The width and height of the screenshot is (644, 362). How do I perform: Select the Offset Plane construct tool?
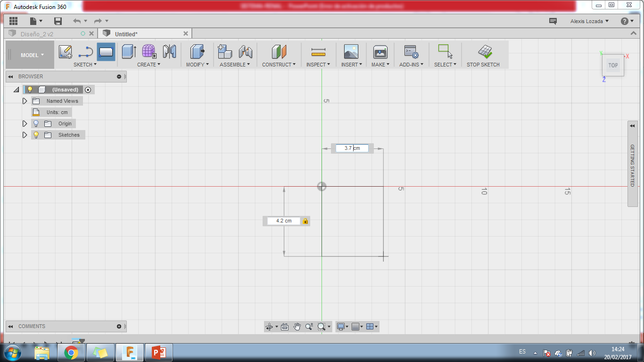pos(279,52)
